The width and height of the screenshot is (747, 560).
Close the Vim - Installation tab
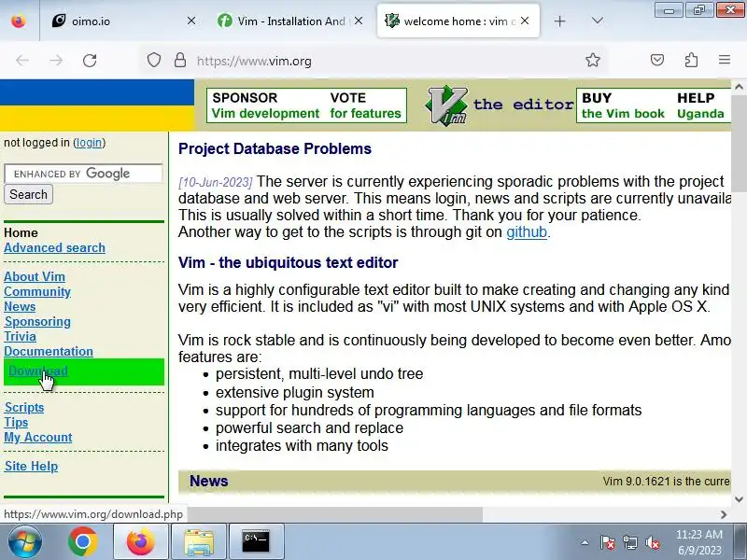pos(359,21)
